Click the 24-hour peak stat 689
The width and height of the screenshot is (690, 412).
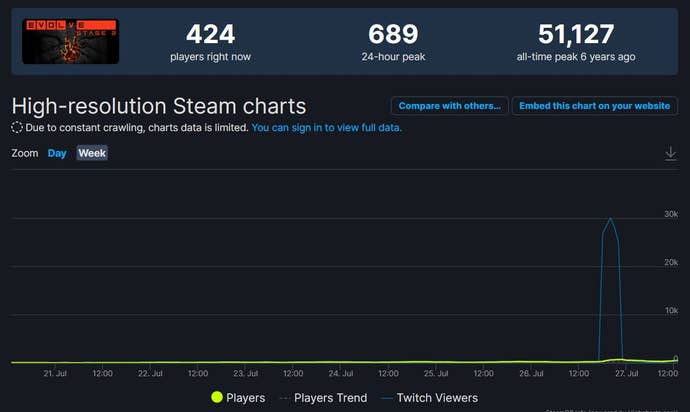pyautogui.click(x=393, y=34)
